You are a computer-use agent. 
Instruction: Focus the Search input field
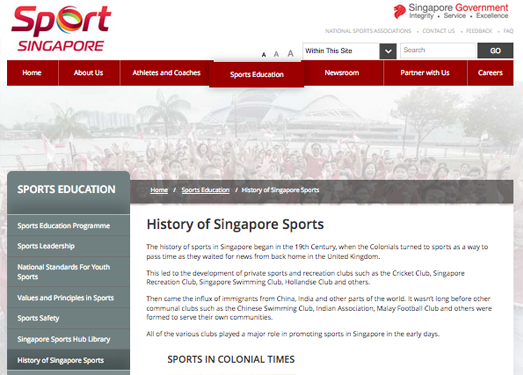click(x=438, y=50)
